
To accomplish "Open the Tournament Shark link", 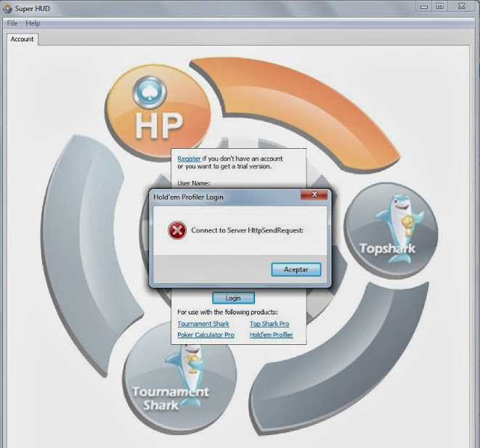I will [x=203, y=324].
